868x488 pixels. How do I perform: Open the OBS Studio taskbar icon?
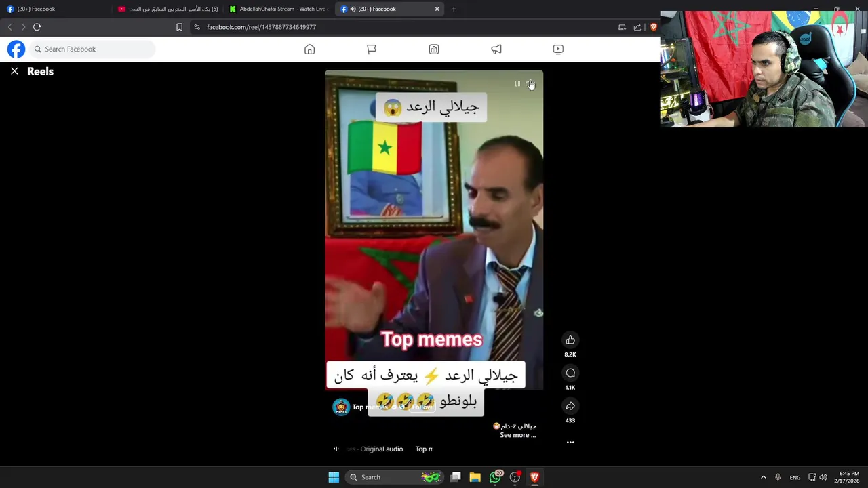[x=515, y=477]
